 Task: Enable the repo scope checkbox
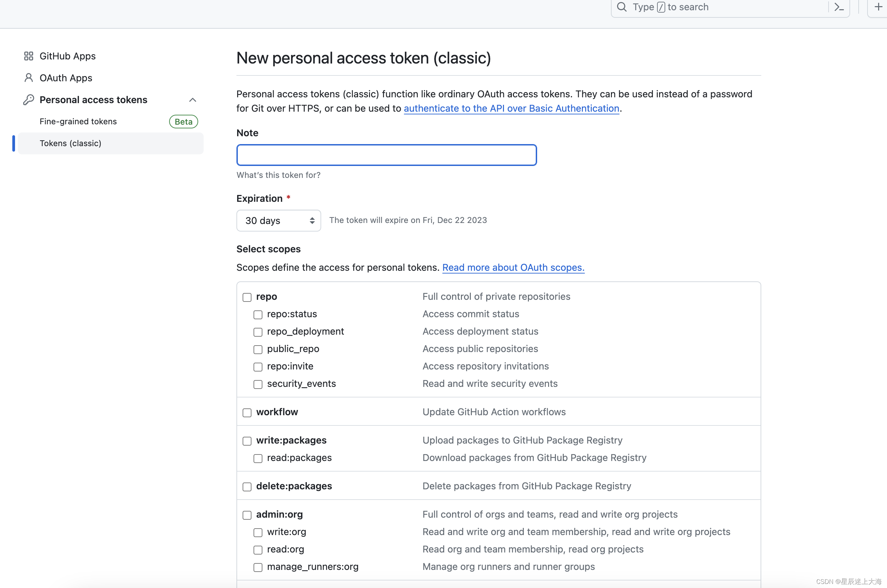coord(247,297)
